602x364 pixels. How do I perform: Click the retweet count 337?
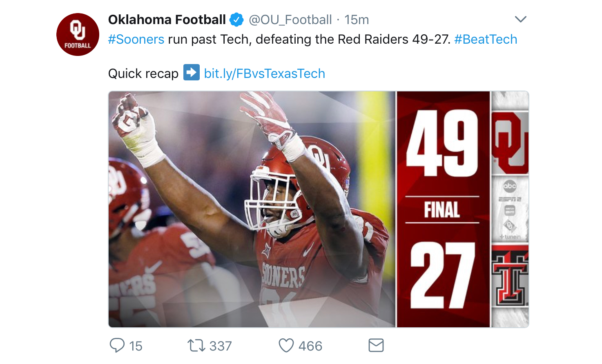click(x=221, y=346)
